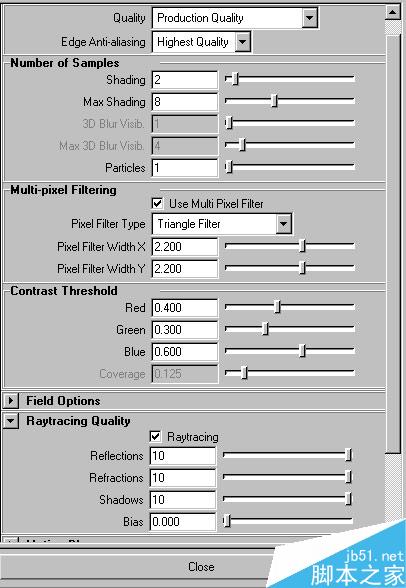Click the Shading samples input field
The height and width of the screenshot is (588, 406).
184,80
